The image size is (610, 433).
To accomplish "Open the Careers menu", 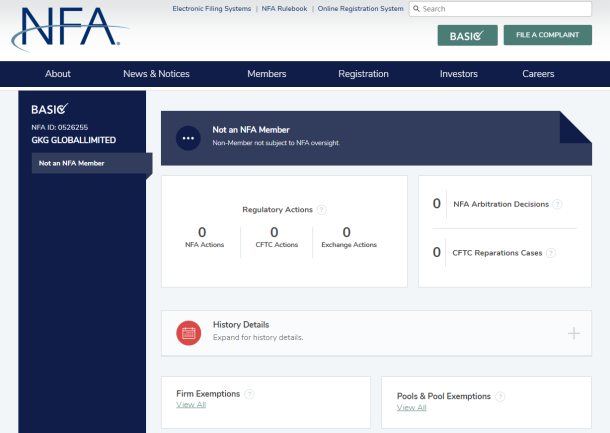I will [x=538, y=74].
